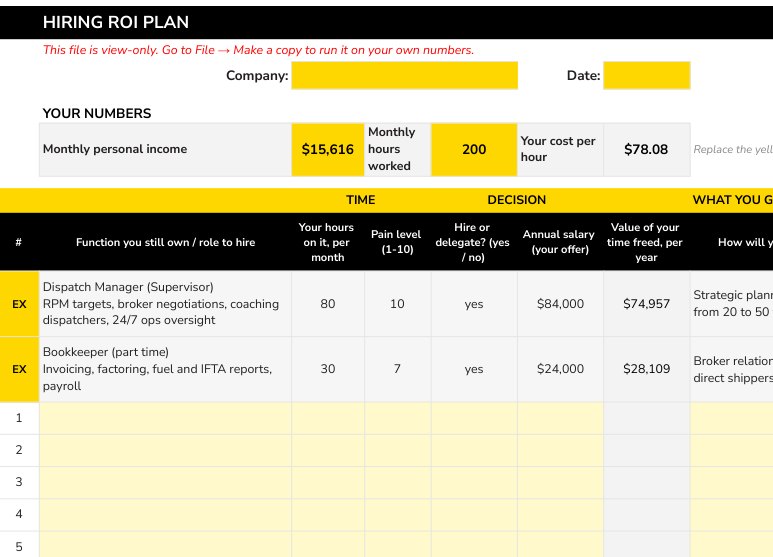This screenshot has width=773, height=557.
Task: Click the Annual salary (your offer) header
Action: (560, 242)
